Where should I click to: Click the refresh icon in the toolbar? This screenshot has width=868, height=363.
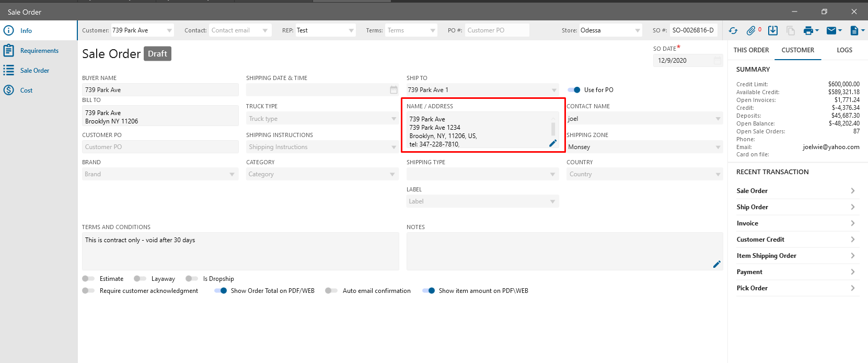coord(733,31)
